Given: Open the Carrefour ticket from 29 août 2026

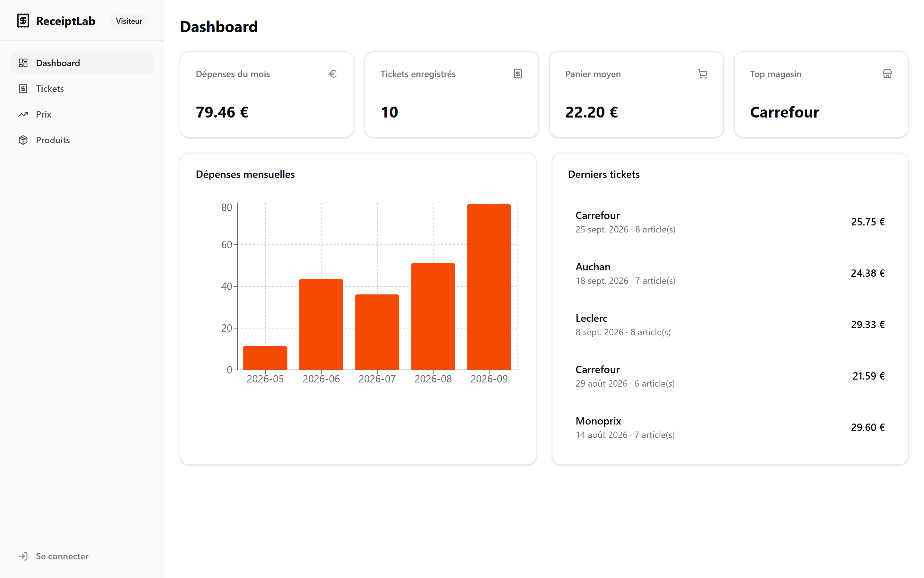Looking at the screenshot, I should pyautogui.click(x=730, y=376).
